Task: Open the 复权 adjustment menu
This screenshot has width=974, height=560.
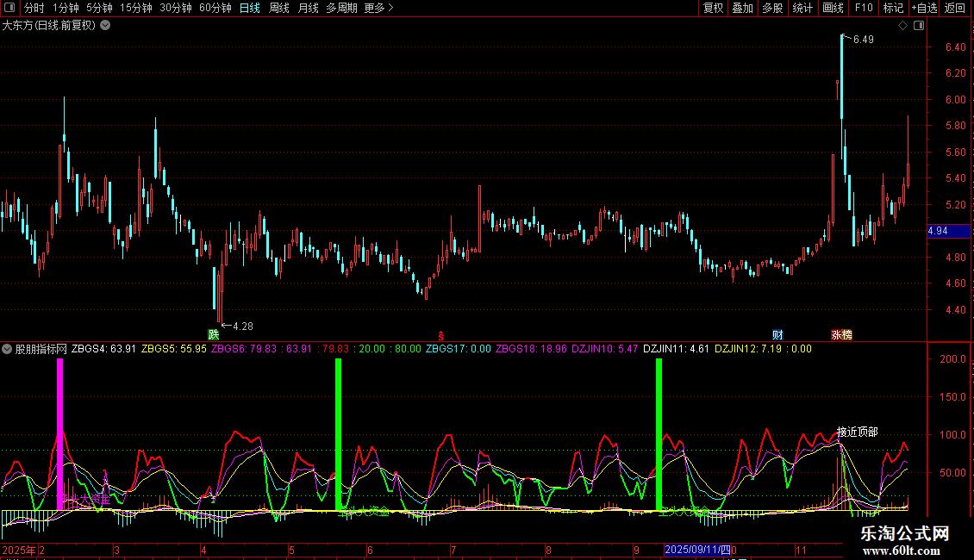Action: click(x=713, y=8)
